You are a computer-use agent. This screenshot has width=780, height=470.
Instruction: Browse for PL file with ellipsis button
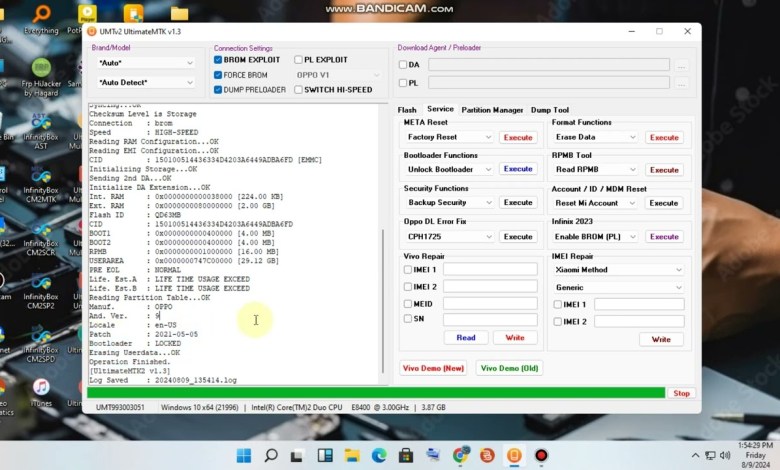click(682, 83)
